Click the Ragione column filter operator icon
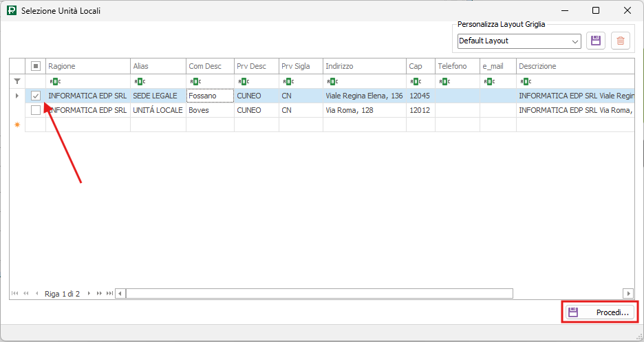This screenshot has width=644, height=342. point(54,81)
